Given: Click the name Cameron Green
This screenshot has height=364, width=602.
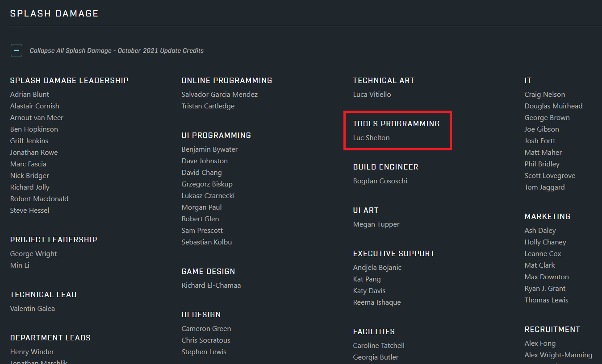Looking at the screenshot, I should coord(206,329).
